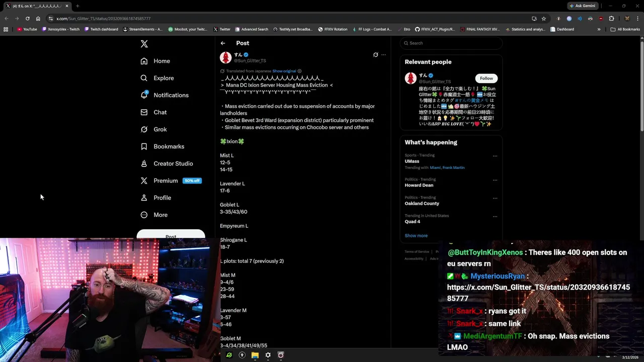This screenshot has width=644, height=362.
Task: Open the All Bookmarks folder
Action: pos(625,29)
